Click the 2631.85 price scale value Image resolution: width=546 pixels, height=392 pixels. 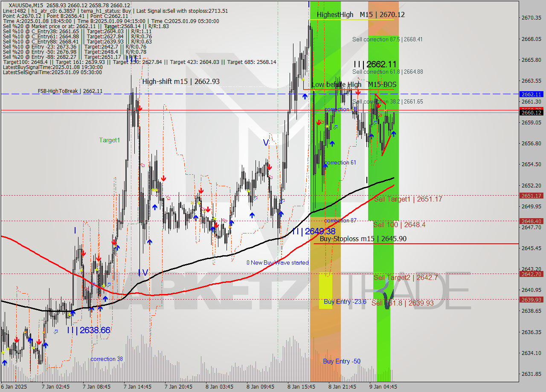pyautogui.click(x=531, y=374)
